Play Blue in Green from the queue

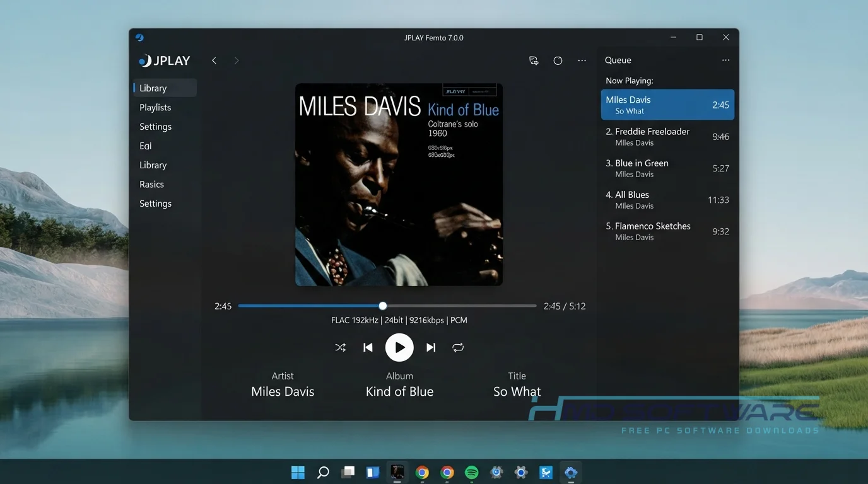point(667,168)
